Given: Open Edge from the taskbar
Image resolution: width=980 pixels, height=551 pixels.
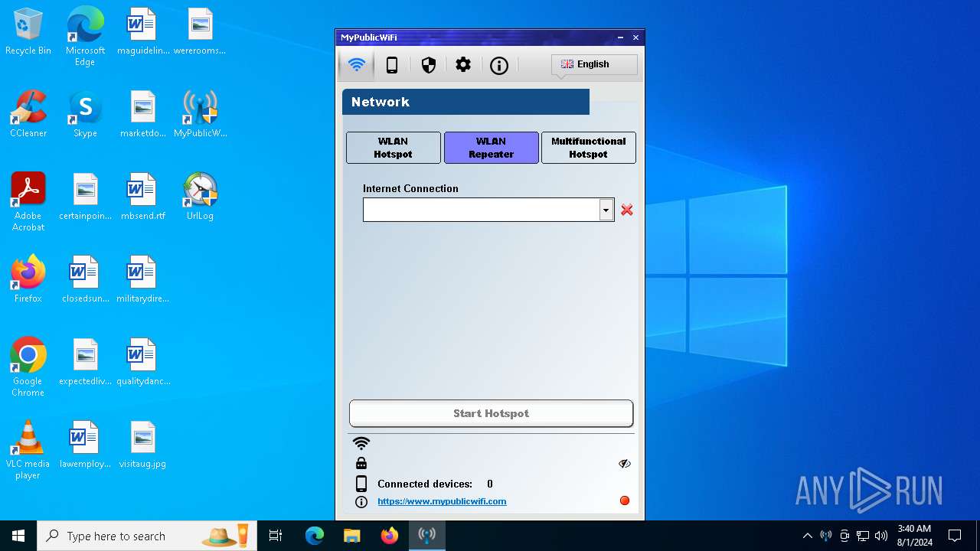Looking at the screenshot, I should point(315,536).
